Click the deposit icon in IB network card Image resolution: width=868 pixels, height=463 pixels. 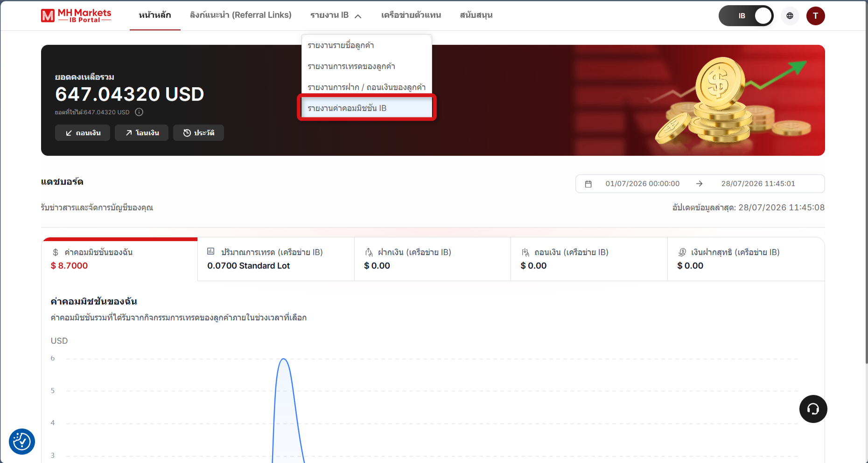tap(369, 252)
